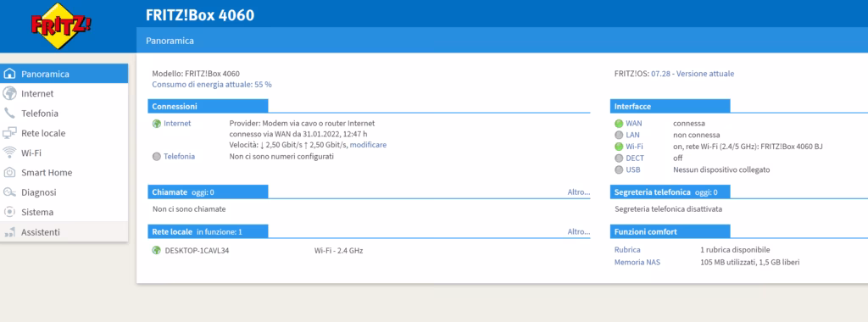Click the DESKTOP-1CAVL34 device name
The width and height of the screenshot is (868, 322).
197,251
